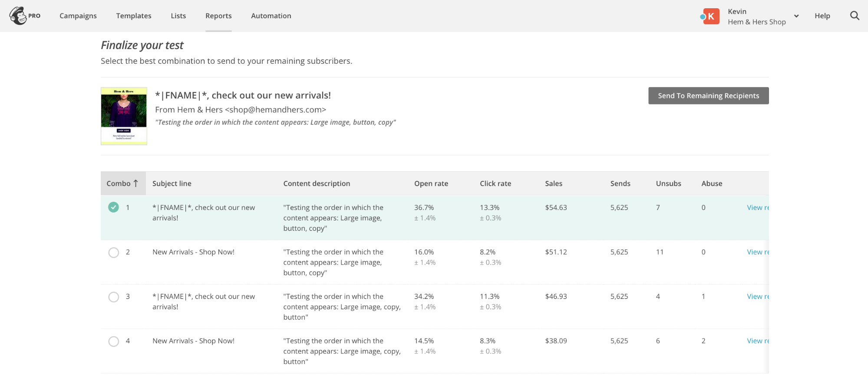
Task: Click the Mailchimp Freddie logo
Action: click(x=18, y=16)
